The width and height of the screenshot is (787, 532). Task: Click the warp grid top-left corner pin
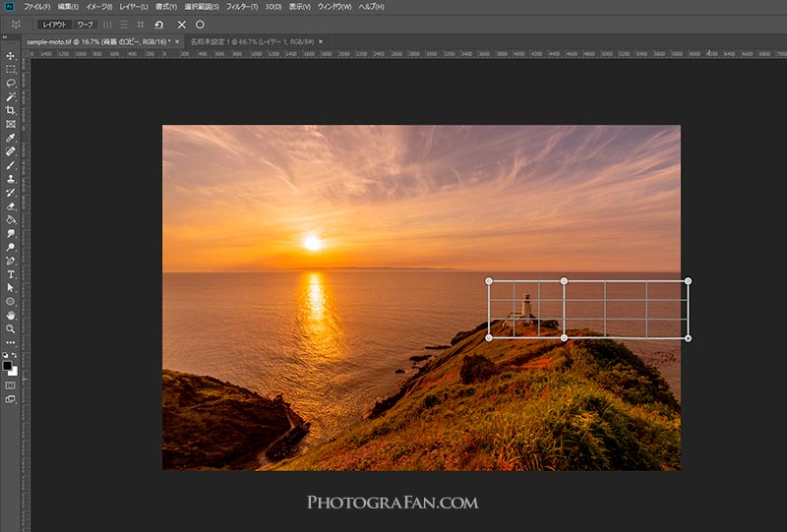489,281
